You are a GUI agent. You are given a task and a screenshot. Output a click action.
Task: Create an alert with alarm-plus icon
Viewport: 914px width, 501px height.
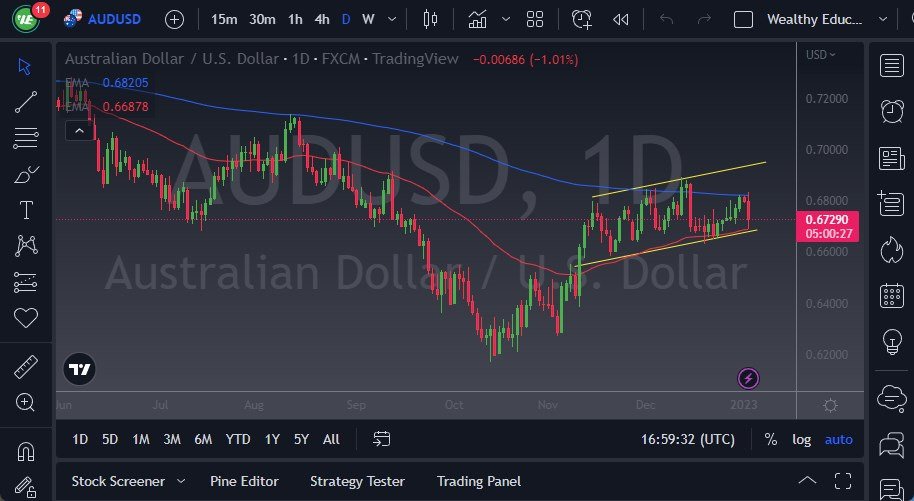[x=582, y=20]
